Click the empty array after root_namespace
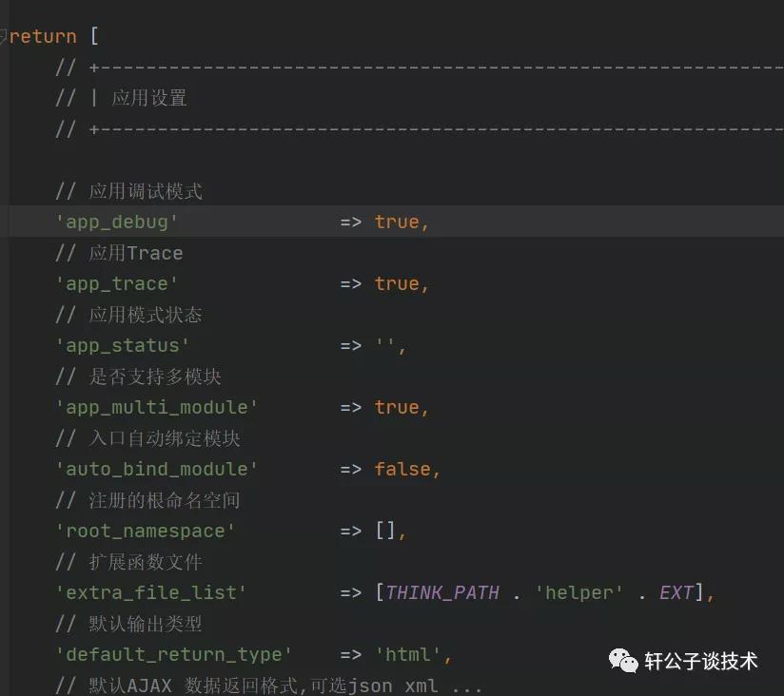Viewport: 784px width, 696px height. click(385, 531)
